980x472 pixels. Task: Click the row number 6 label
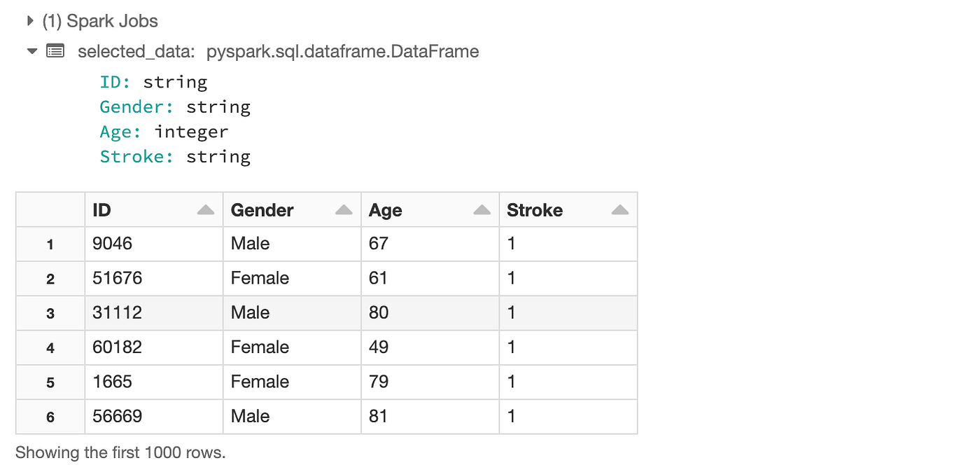(x=49, y=416)
